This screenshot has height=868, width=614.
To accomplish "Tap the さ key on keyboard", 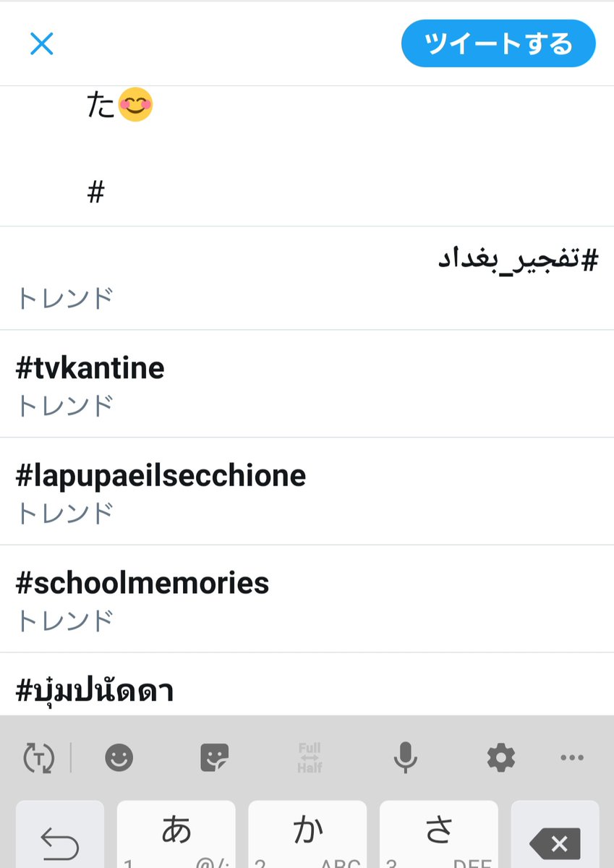I will (x=438, y=834).
